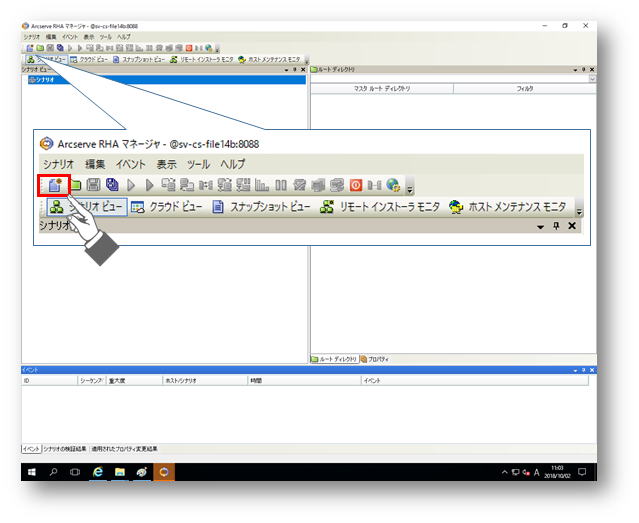
Task: Click 重大度 column header in events table
Action: tap(134, 381)
